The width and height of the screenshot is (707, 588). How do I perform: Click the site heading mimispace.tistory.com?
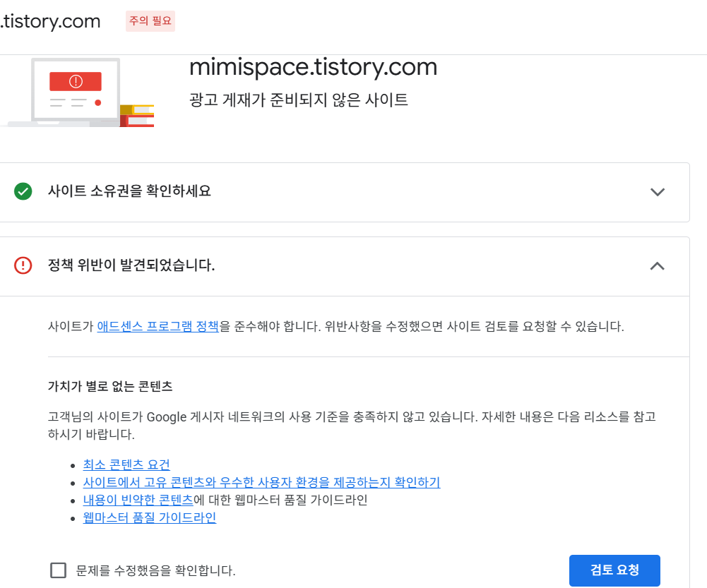point(313,66)
